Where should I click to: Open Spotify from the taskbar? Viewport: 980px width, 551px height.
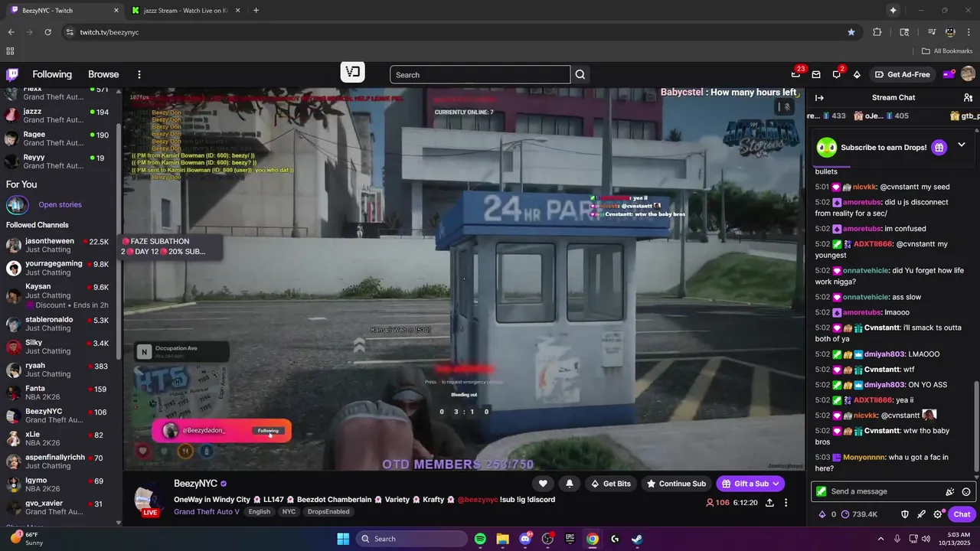tap(480, 539)
